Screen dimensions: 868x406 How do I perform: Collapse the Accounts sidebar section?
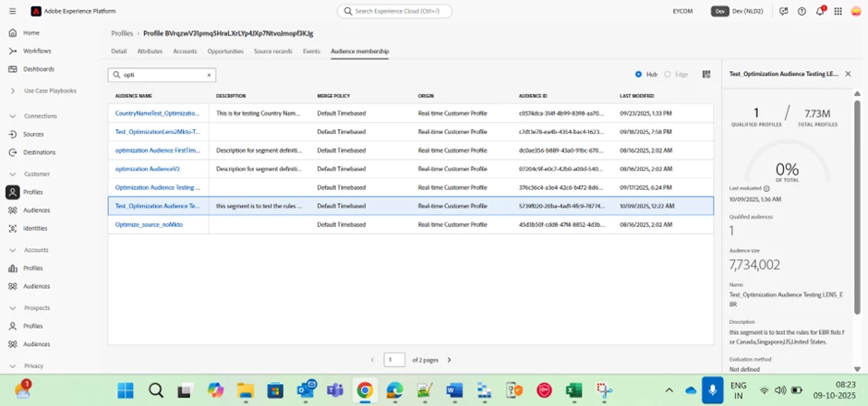tap(13, 250)
